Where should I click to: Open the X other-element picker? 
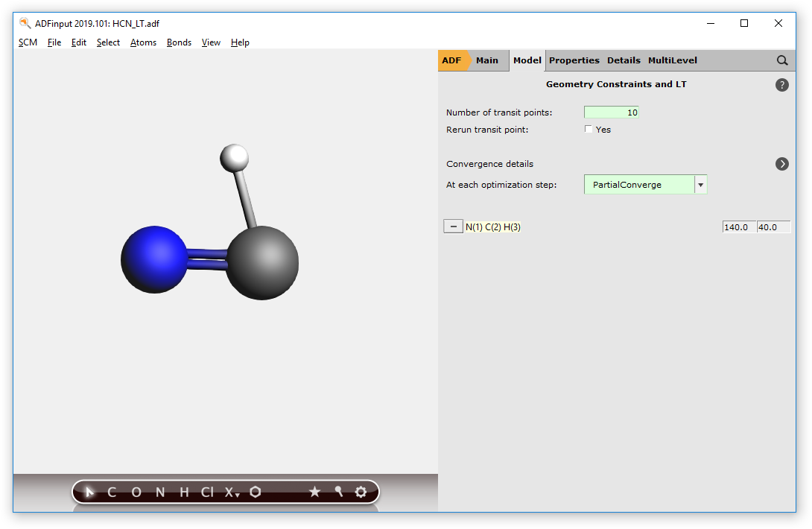pyautogui.click(x=232, y=492)
